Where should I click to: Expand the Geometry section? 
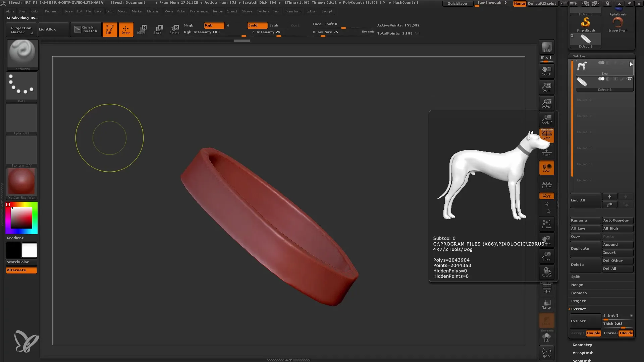(x=582, y=345)
